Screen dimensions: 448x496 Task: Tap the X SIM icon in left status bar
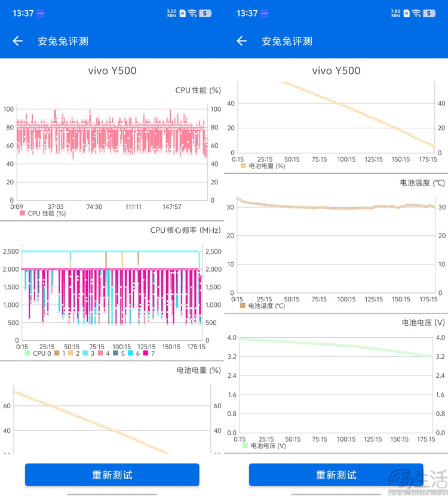[183, 13]
